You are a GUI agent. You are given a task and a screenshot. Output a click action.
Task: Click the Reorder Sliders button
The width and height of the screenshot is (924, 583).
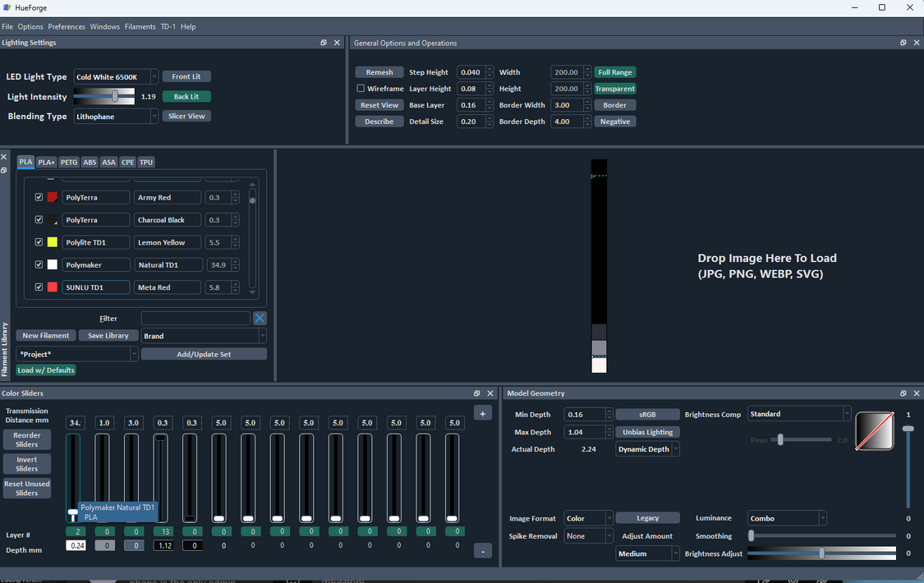[27, 440]
